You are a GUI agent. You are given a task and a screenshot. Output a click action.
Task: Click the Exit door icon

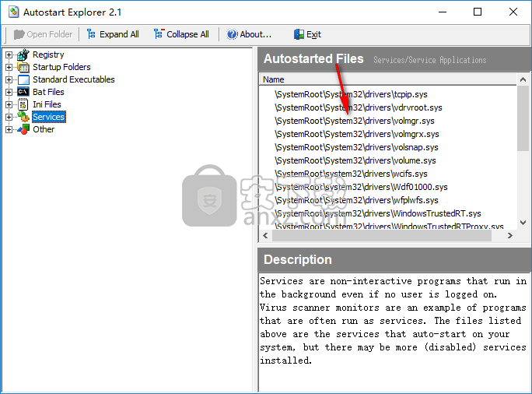click(x=299, y=34)
